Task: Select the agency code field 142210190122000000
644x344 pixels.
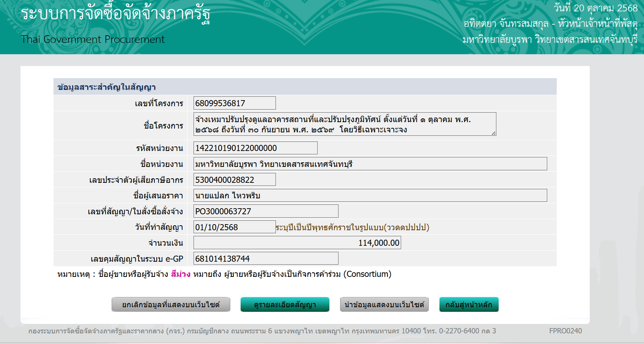Action: pos(255,148)
